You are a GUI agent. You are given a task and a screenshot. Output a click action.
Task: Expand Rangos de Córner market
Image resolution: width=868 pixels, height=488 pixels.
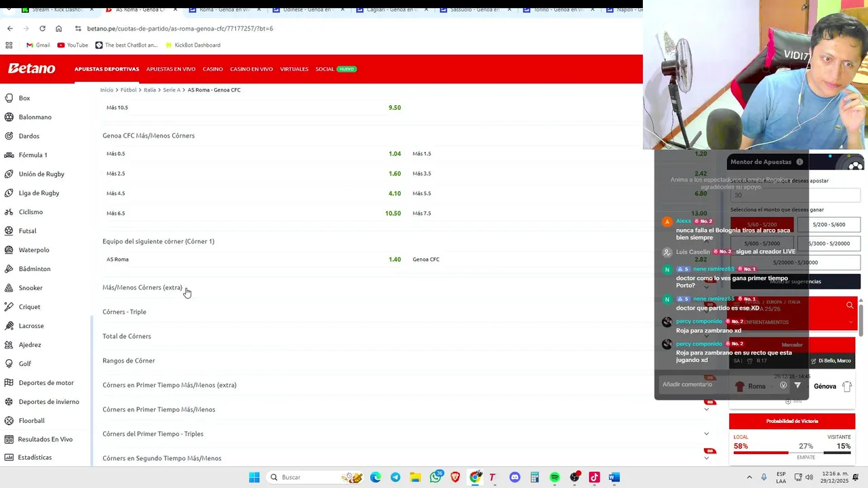click(x=129, y=361)
